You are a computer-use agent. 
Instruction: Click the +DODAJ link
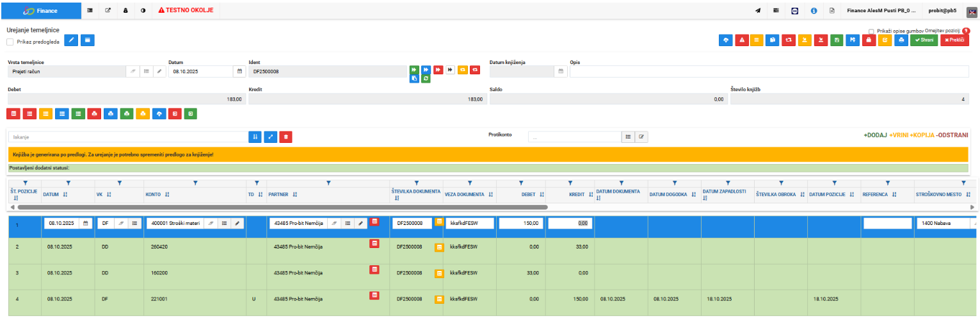(x=875, y=135)
